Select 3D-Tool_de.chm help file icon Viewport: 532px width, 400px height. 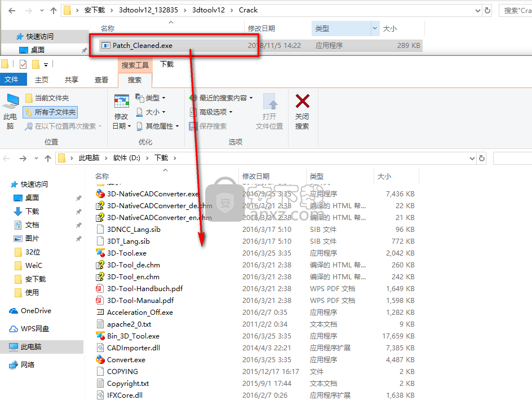100,265
